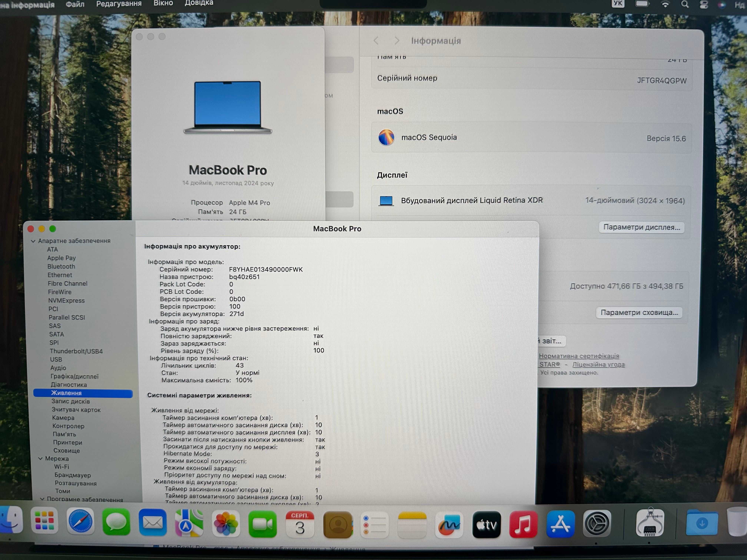Select Пам'ять in the System Information sidebar
The image size is (747, 560).
click(x=64, y=434)
